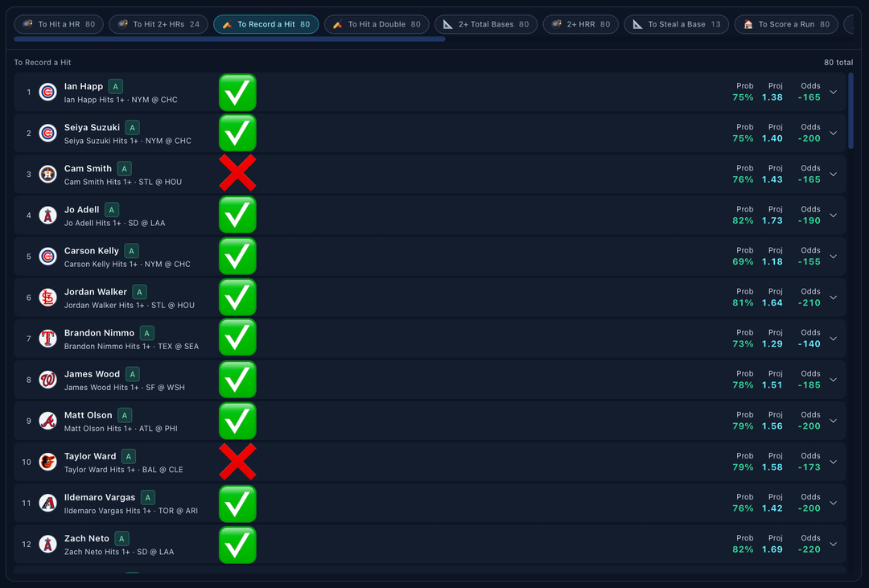The height and width of the screenshot is (588, 869).
Task: Expand Jo Adell's row with the chevron
Action: tap(833, 216)
